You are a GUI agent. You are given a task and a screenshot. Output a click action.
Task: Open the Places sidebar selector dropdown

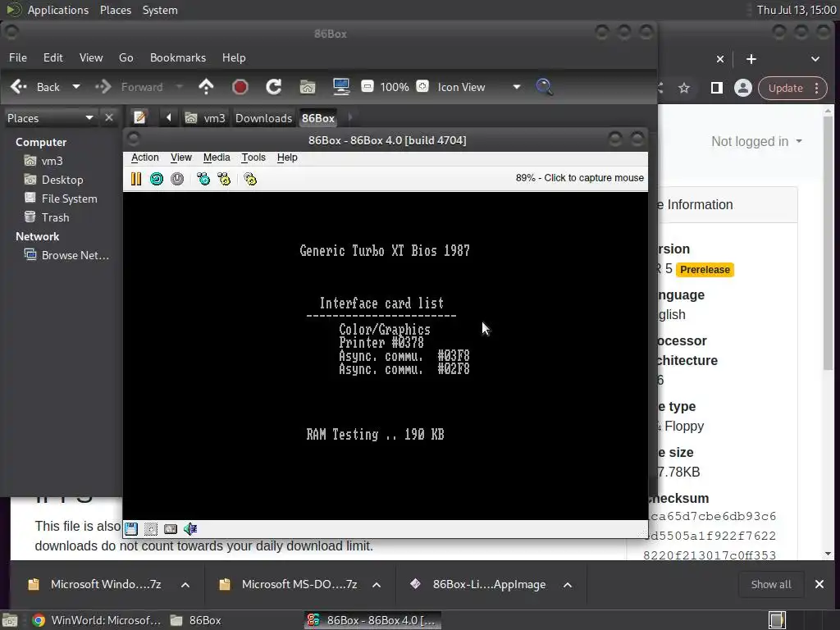pyautogui.click(x=50, y=118)
